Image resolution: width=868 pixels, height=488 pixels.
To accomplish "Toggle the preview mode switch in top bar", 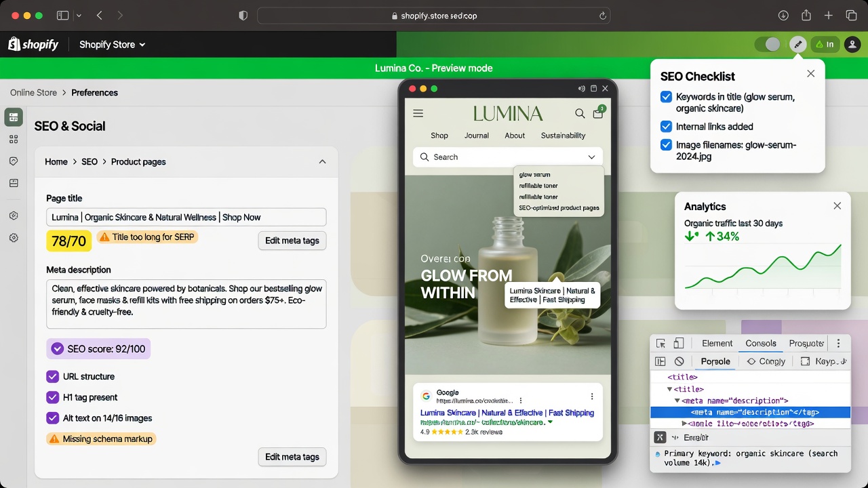I will (768, 45).
